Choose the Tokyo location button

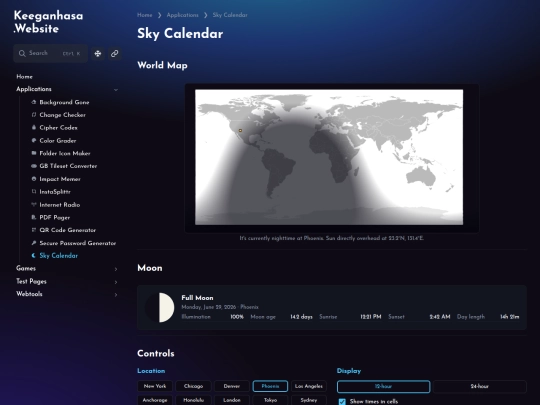[x=270, y=400]
